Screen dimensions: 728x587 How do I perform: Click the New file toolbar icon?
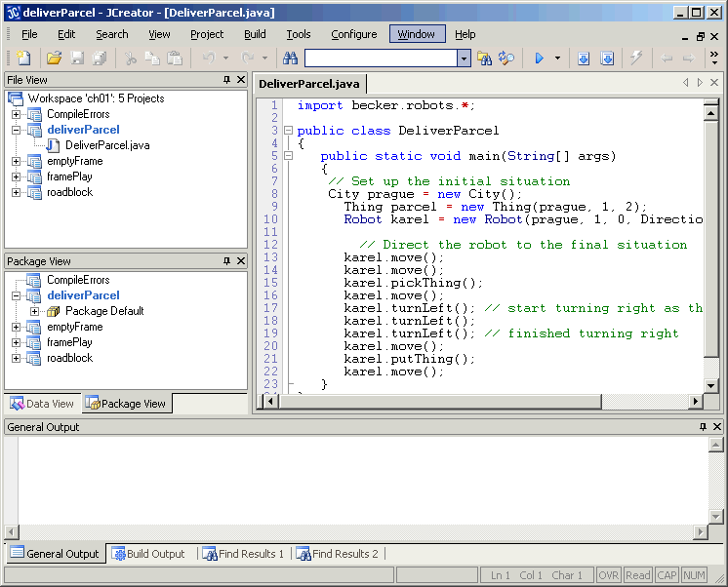22,59
